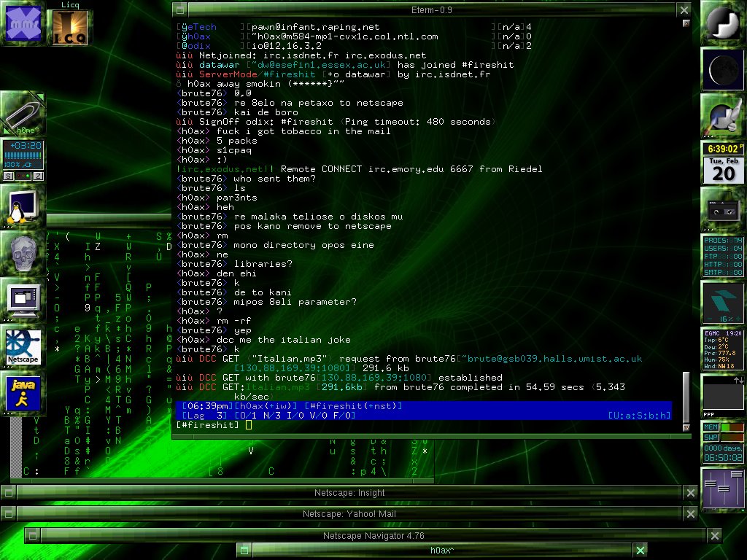
Task: Click the 6:39:02 digital clock applet
Action: click(x=722, y=149)
